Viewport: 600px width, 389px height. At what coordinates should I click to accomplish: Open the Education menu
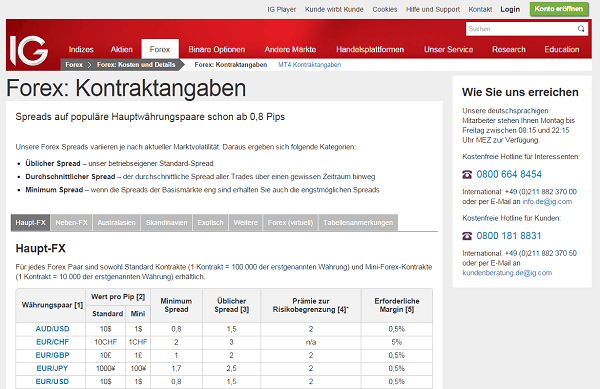tap(562, 49)
